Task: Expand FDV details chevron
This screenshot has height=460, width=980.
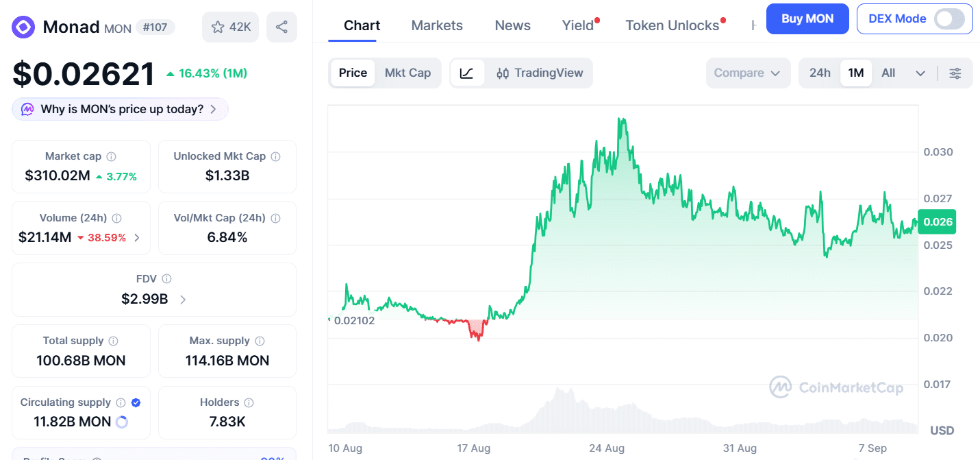Action: (182, 300)
